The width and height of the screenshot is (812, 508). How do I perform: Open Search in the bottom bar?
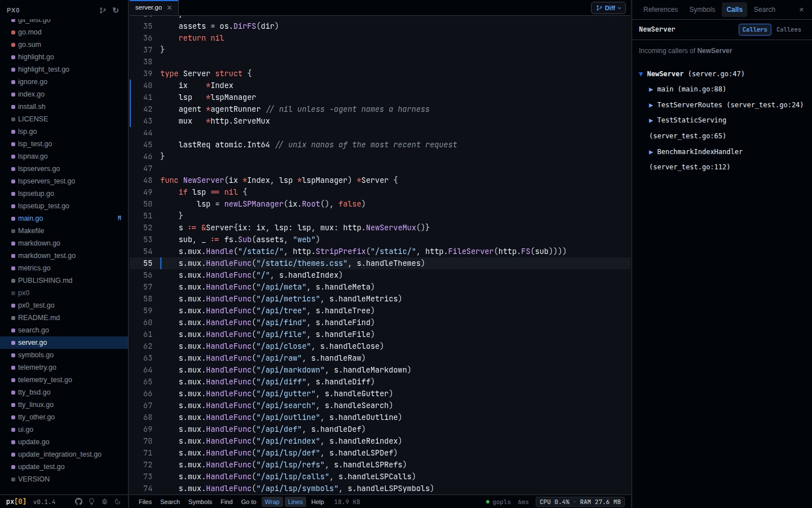170,502
